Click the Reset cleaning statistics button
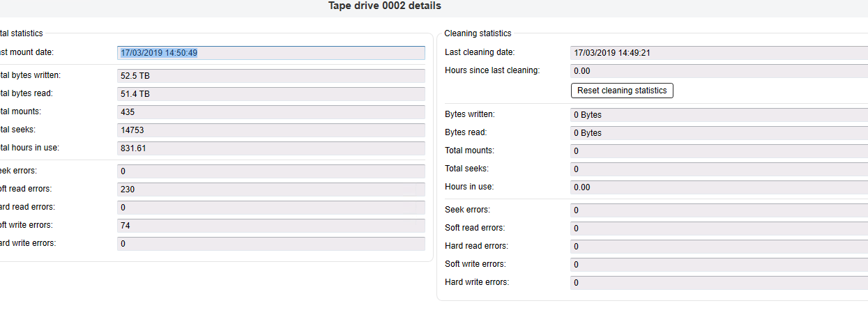The height and width of the screenshot is (317, 868). point(621,91)
